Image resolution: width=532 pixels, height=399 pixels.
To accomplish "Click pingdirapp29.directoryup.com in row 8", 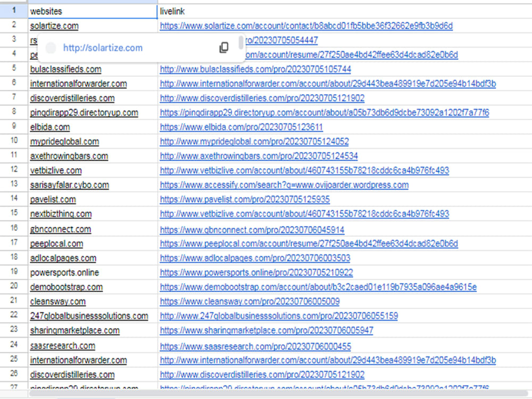I will [84, 113].
